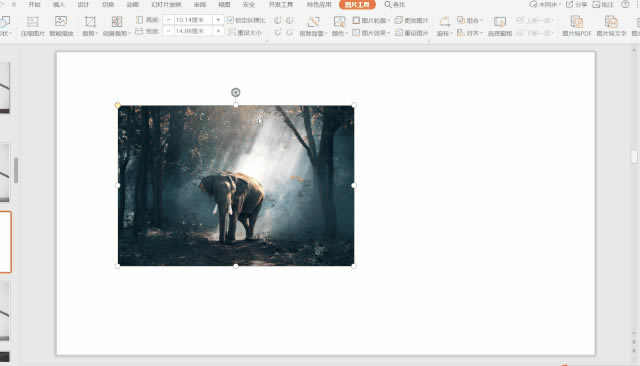640x366 pixels.
Task: Increase picture height with the plus stepper
Action: point(218,20)
